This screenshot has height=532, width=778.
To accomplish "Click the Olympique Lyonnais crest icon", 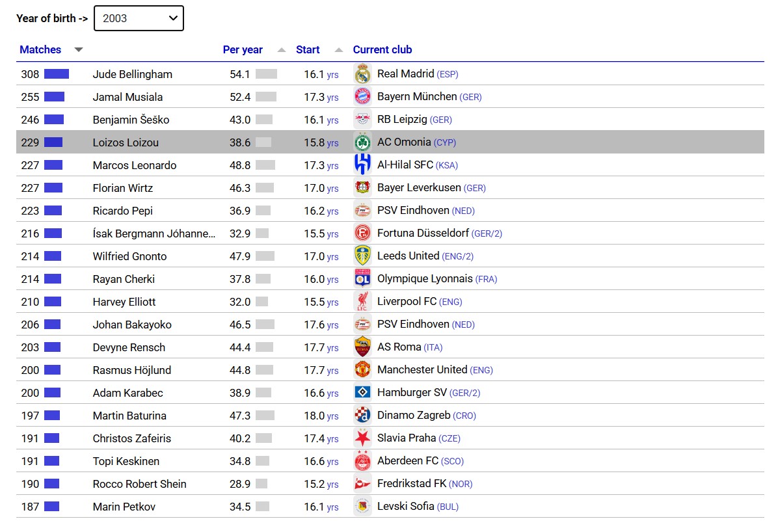I will click(x=363, y=279).
